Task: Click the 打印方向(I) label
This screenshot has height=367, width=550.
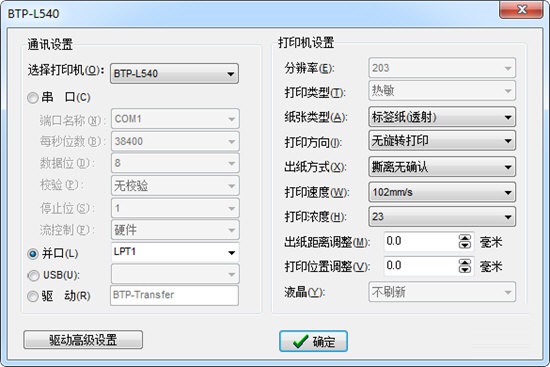Action: pyautogui.click(x=313, y=142)
